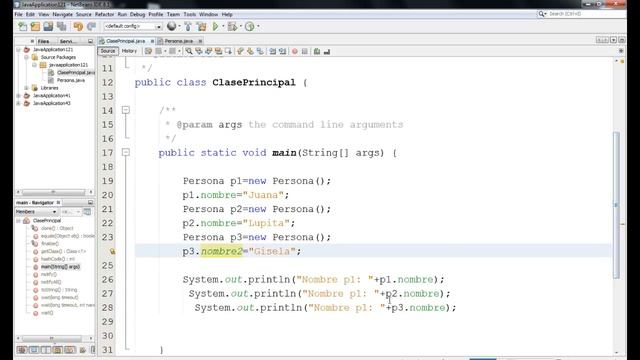Click the Redo arrow icon
This screenshot has height=360, width=640.
point(91,27)
